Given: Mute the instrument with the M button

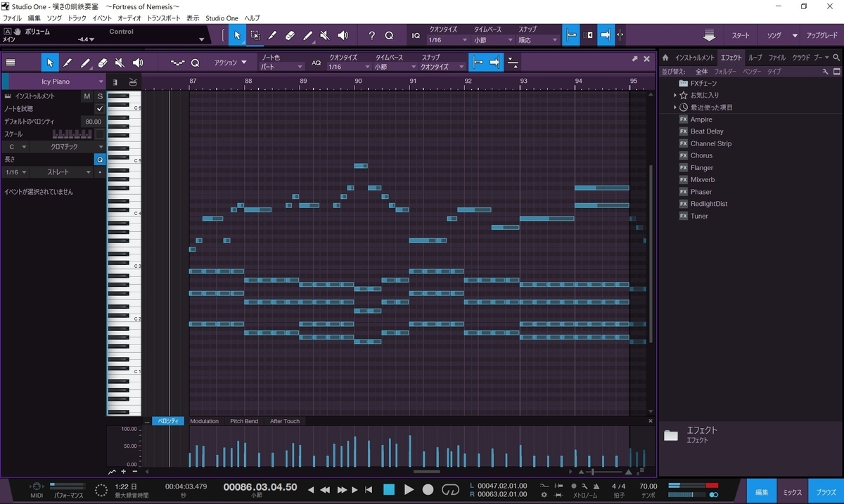Looking at the screenshot, I should tap(87, 96).
